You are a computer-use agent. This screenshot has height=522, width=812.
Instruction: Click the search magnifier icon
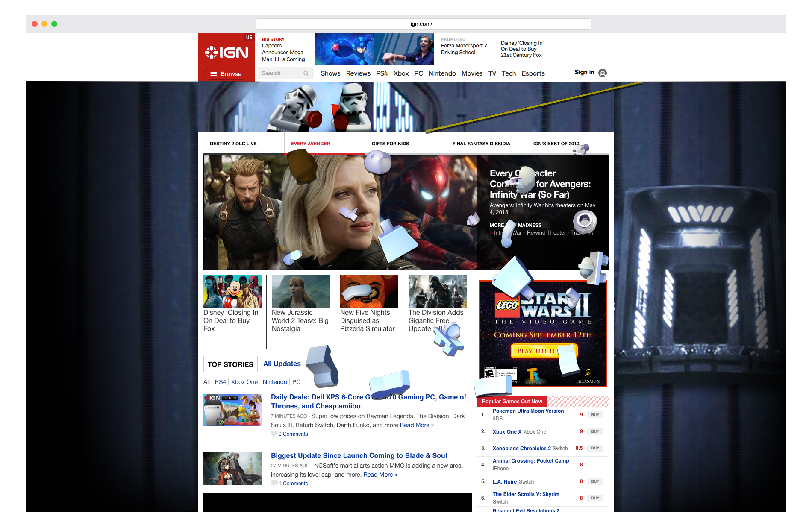[x=306, y=73]
